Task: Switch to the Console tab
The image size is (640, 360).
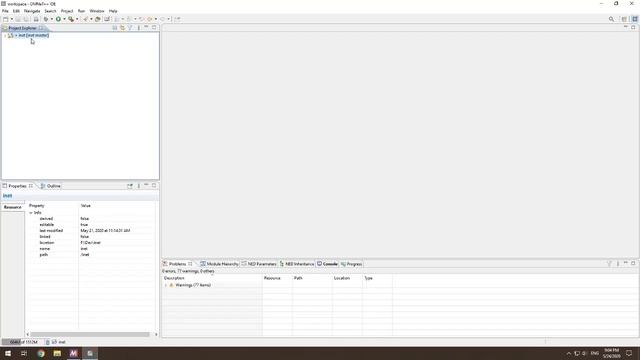Action: (327, 264)
